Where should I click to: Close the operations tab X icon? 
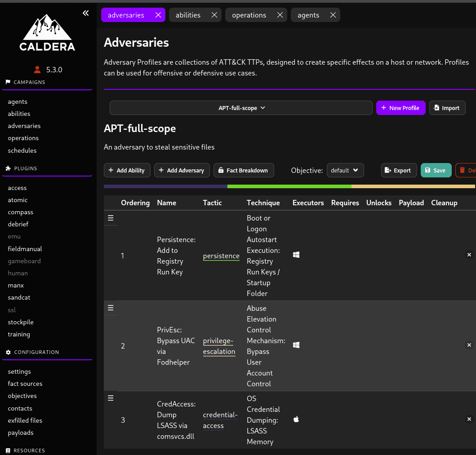tap(280, 15)
